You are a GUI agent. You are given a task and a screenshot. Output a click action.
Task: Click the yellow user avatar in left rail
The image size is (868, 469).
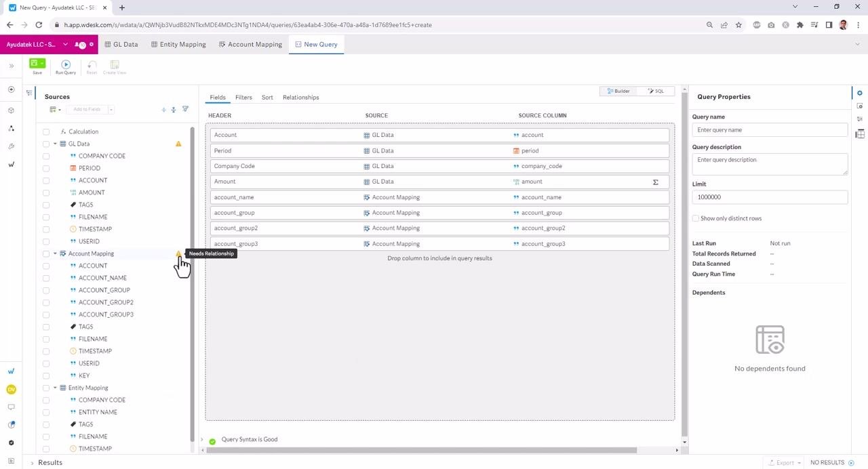[x=11, y=389]
